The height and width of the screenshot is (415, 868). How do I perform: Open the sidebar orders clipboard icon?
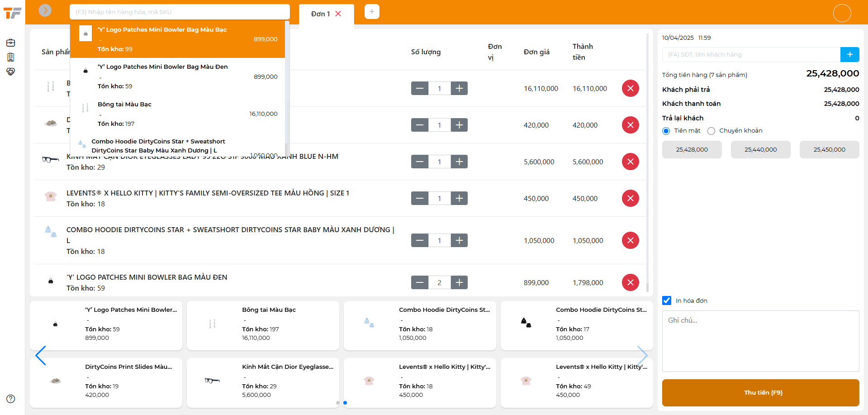coord(11,57)
